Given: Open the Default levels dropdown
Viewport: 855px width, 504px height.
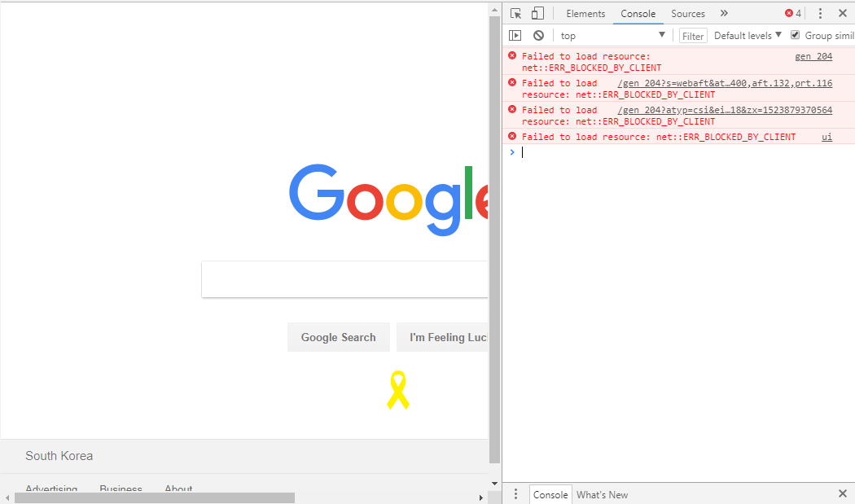Looking at the screenshot, I should pyautogui.click(x=745, y=35).
